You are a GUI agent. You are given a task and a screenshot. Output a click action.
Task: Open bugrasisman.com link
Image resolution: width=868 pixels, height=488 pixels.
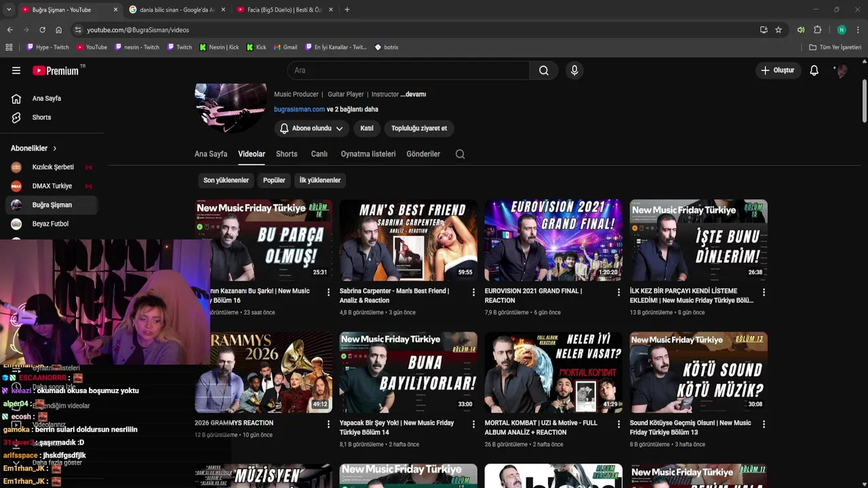(x=299, y=109)
